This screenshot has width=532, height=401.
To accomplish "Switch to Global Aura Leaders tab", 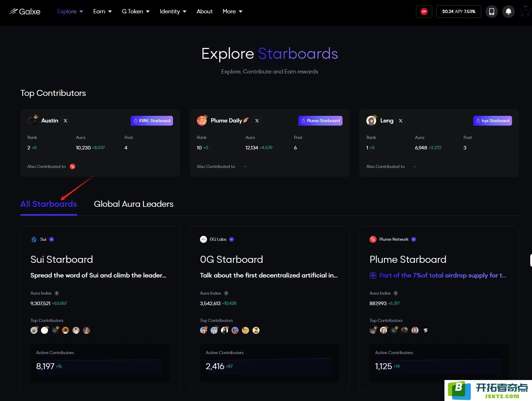I will coord(134,204).
